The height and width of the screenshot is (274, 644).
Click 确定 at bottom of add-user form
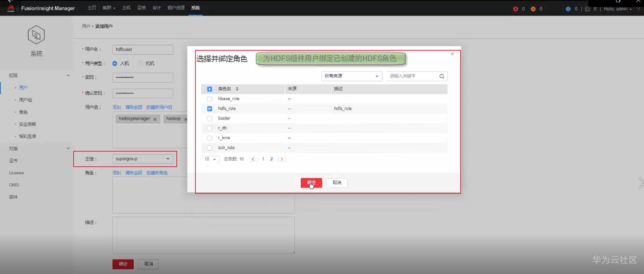[x=123, y=264]
